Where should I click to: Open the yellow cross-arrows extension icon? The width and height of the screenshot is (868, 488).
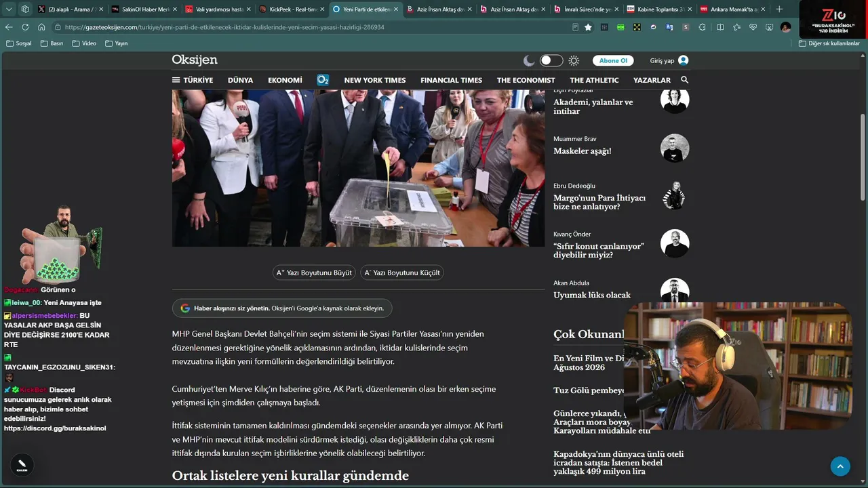[x=637, y=27]
